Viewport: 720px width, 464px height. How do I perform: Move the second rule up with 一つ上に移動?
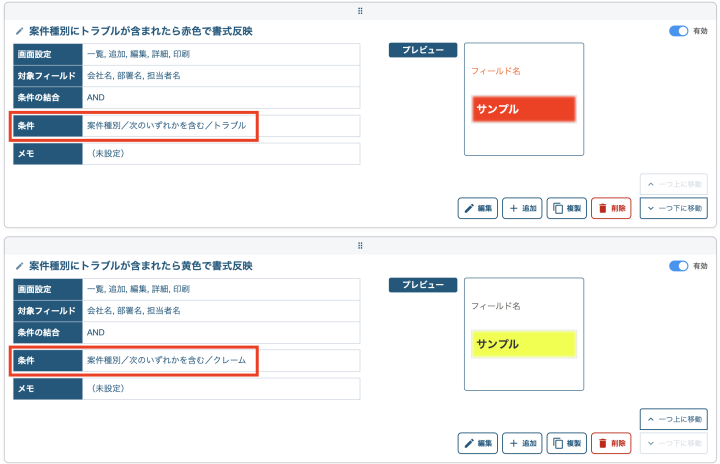tap(675, 419)
